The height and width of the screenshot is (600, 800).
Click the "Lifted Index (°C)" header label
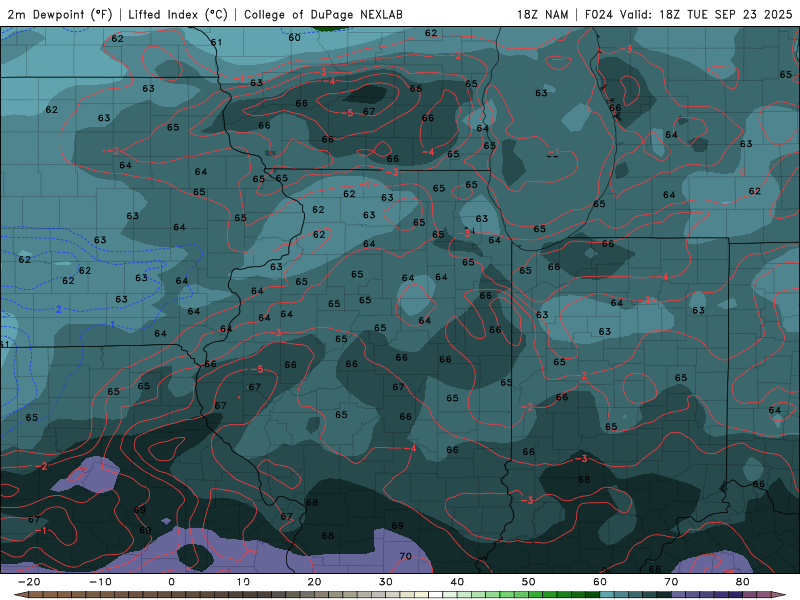click(x=178, y=14)
